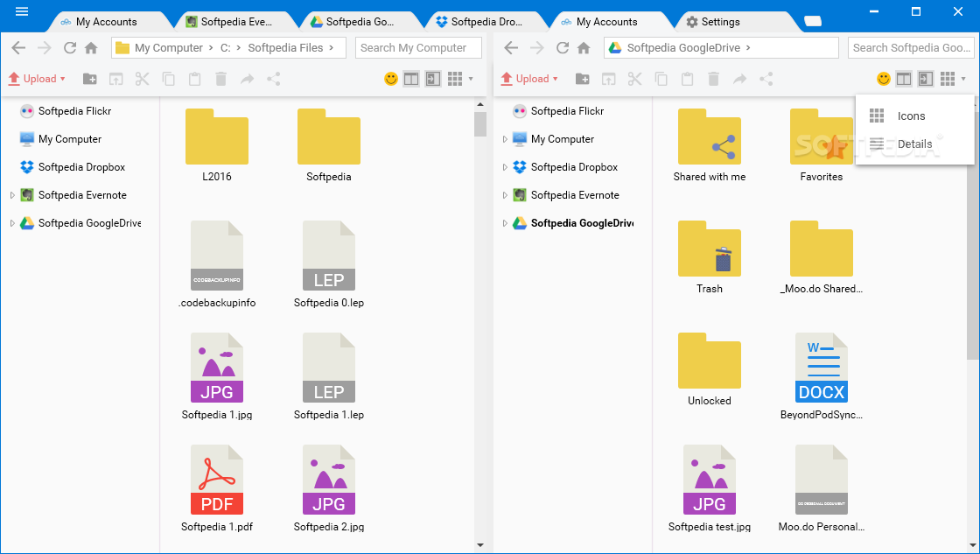This screenshot has width=980, height=554.
Task: Click left pane scrollbar down arrow
Action: point(480,546)
